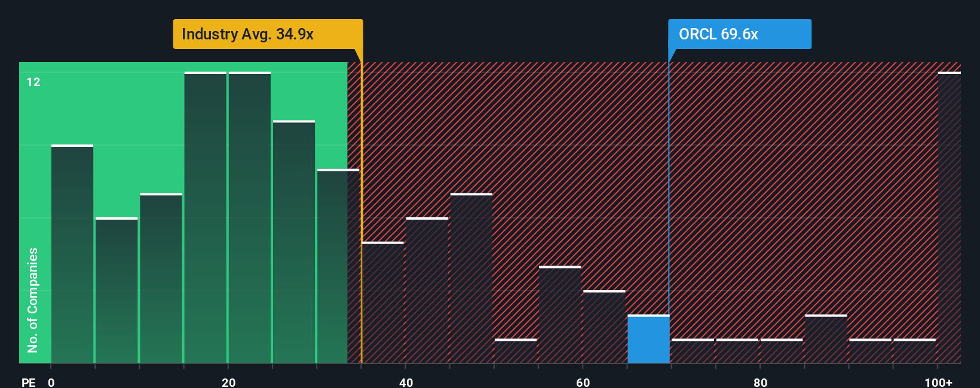
Task: Click the PE axis label
Action: point(29,382)
